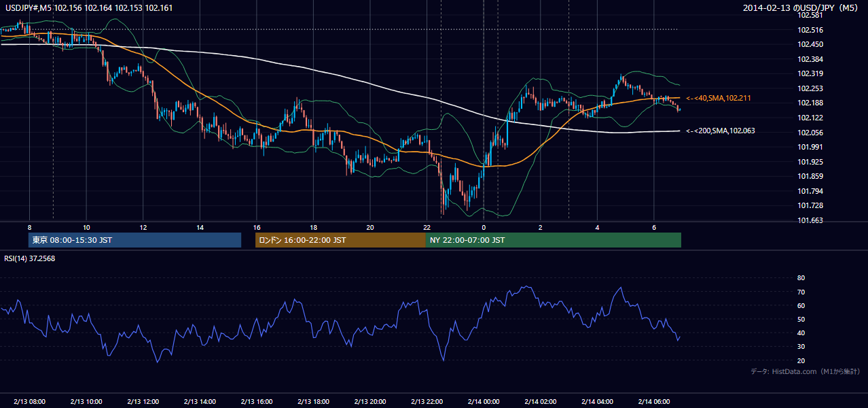The width and height of the screenshot is (868, 408).
Task: Click the NY 22:00-07:00 JST session bar
Action: [554, 240]
